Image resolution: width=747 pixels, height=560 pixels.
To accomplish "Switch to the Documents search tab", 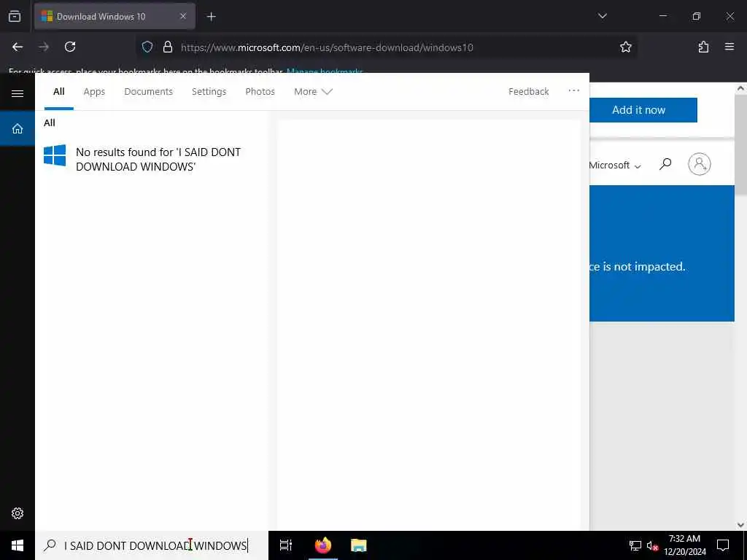I will point(149,91).
